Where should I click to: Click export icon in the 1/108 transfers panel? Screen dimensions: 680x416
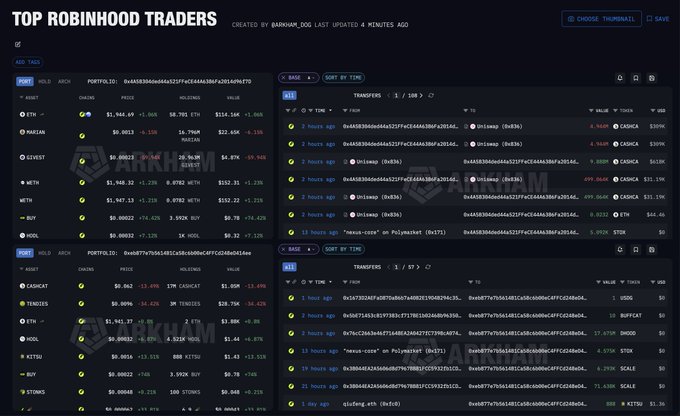[x=651, y=78]
